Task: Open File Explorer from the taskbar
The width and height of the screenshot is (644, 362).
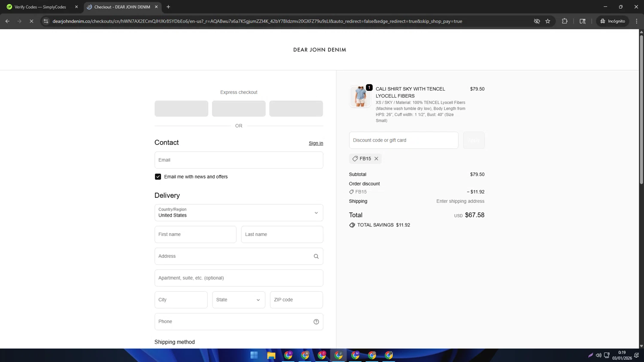Action: (271, 355)
